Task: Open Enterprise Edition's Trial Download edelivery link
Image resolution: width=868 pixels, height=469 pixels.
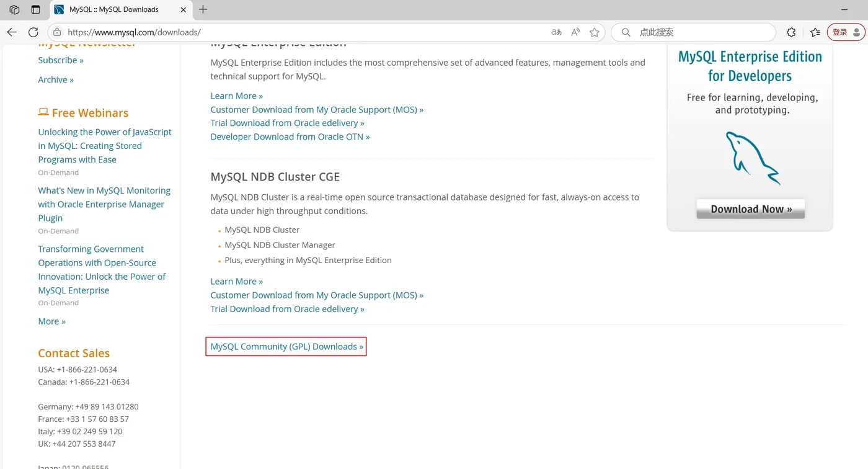Action: coord(288,123)
